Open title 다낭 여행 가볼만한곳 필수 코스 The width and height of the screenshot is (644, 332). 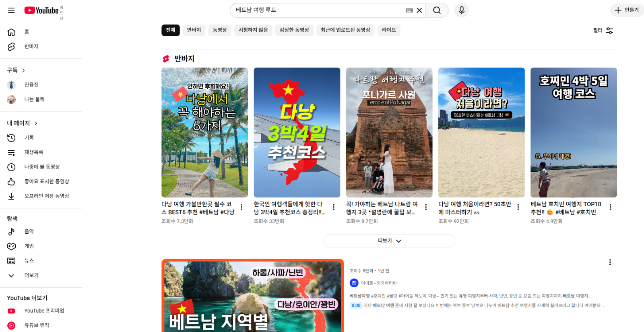point(198,208)
